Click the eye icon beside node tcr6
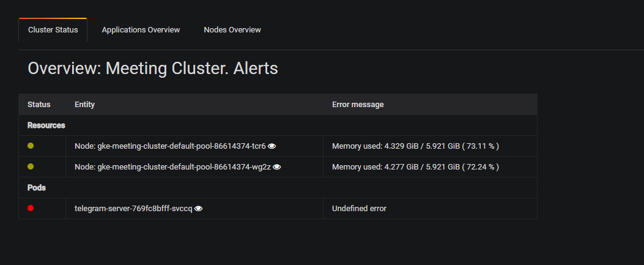 tap(272, 146)
